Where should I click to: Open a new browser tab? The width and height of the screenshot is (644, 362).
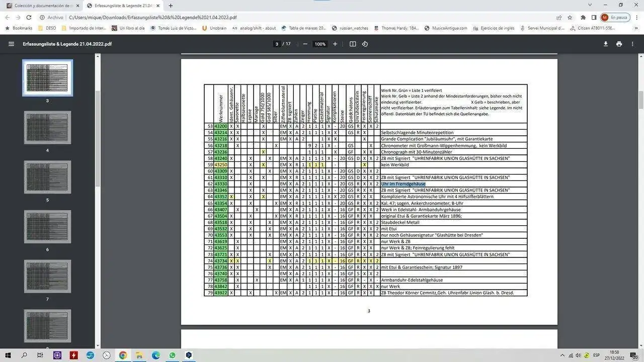pos(171,6)
